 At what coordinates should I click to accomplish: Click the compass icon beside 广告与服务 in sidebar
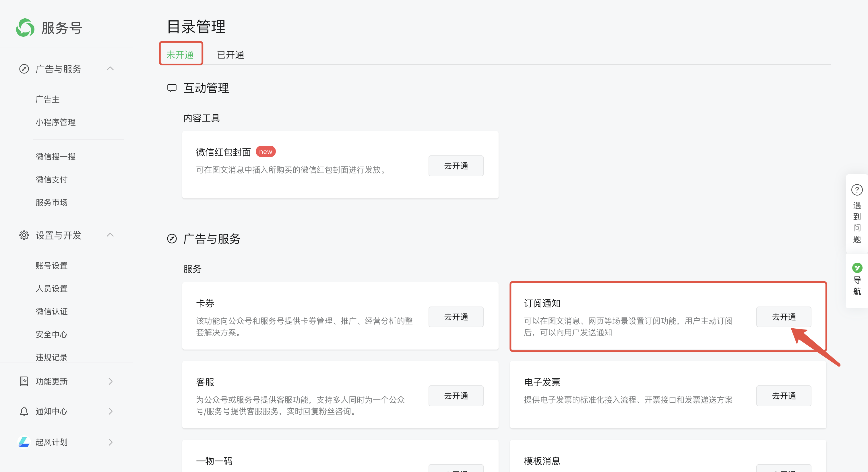click(24, 69)
